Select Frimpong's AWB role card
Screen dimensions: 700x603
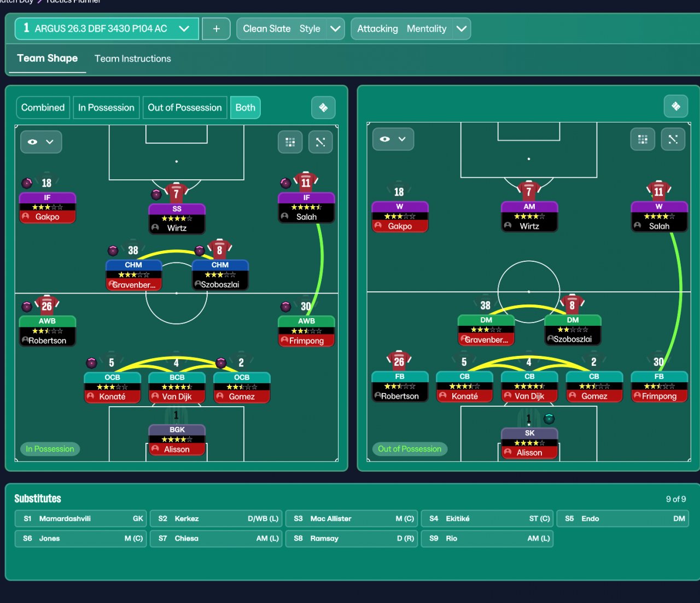(306, 331)
